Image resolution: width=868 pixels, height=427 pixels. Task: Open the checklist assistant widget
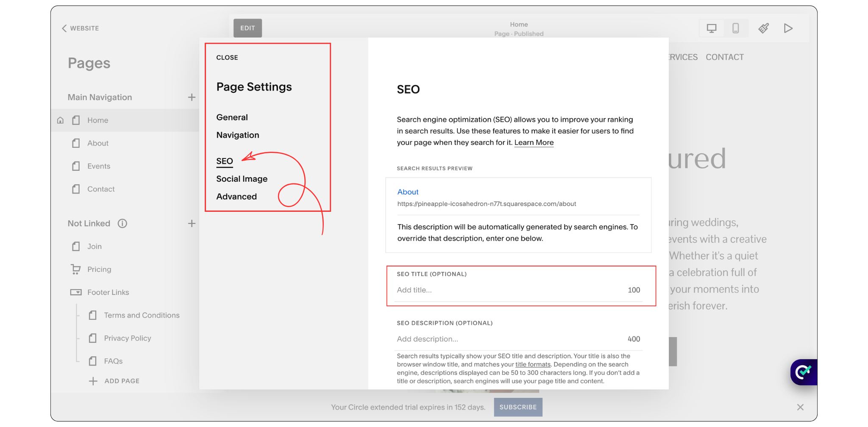click(x=804, y=372)
